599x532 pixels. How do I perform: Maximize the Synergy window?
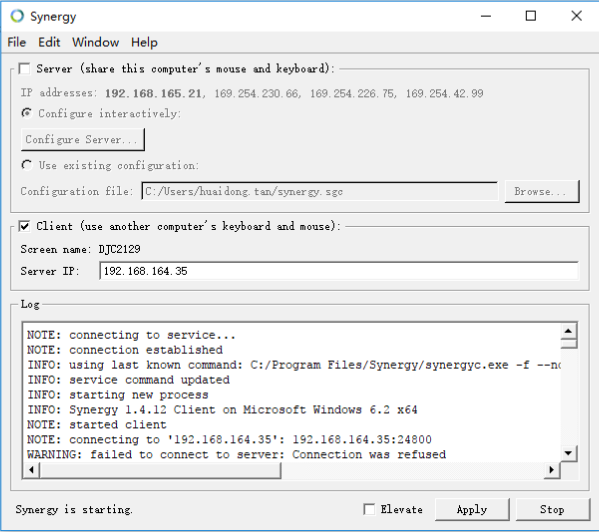(531, 16)
